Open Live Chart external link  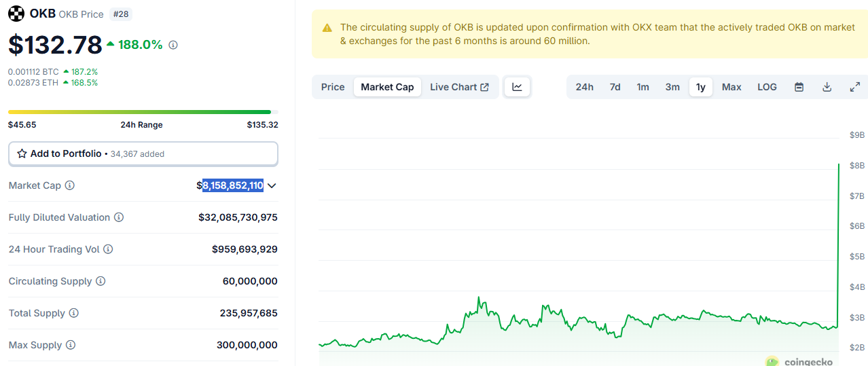459,87
